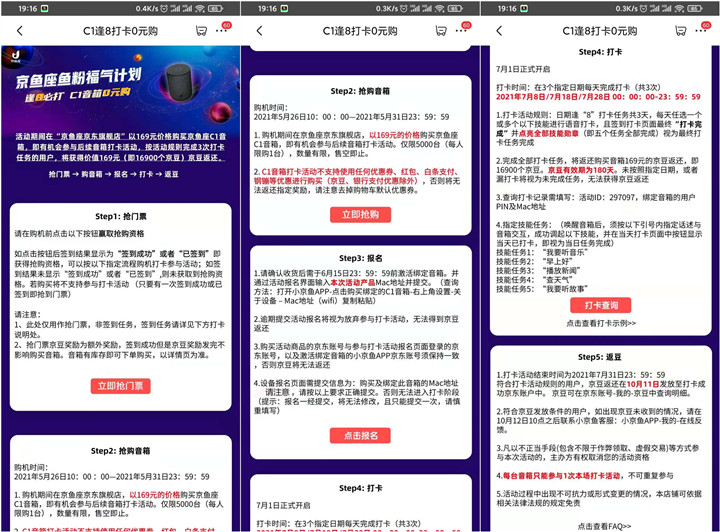The height and width of the screenshot is (532, 720).
Task: Open the cart icon on the Step3 报名 screen
Action: point(441,31)
